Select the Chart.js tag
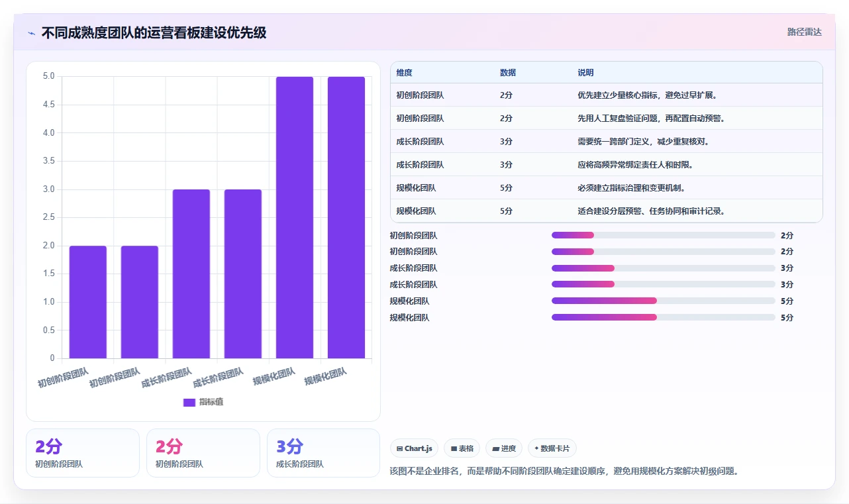This screenshot has width=849, height=504. click(x=414, y=448)
